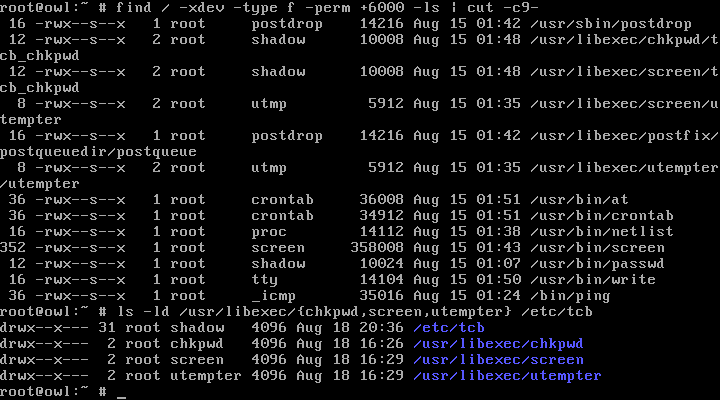Click the 358008 file size value
The height and width of the screenshot is (400, 720).
pos(376,247)
